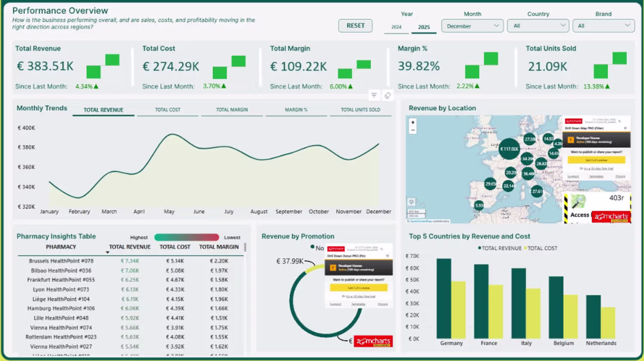This screenshot has height=361, width=644.
Task: Click the filter icon above Monthly Trends
Action: (x=374, y=95)
